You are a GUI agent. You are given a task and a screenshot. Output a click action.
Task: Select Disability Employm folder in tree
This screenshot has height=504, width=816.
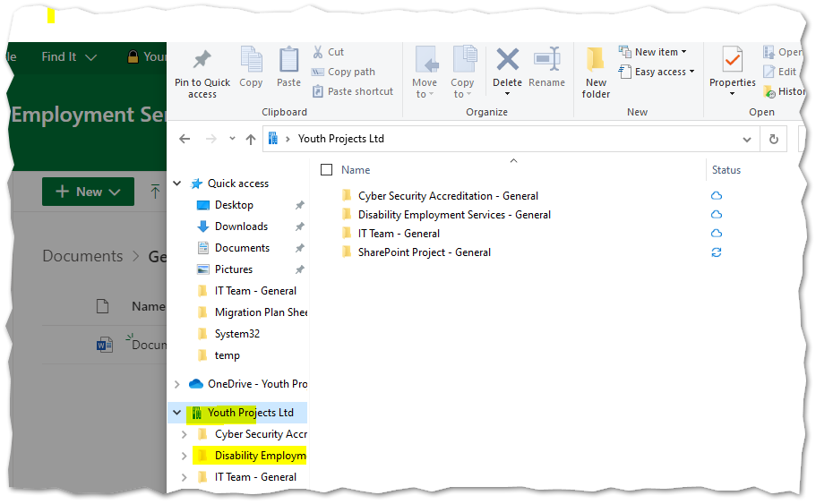point(260,456)
